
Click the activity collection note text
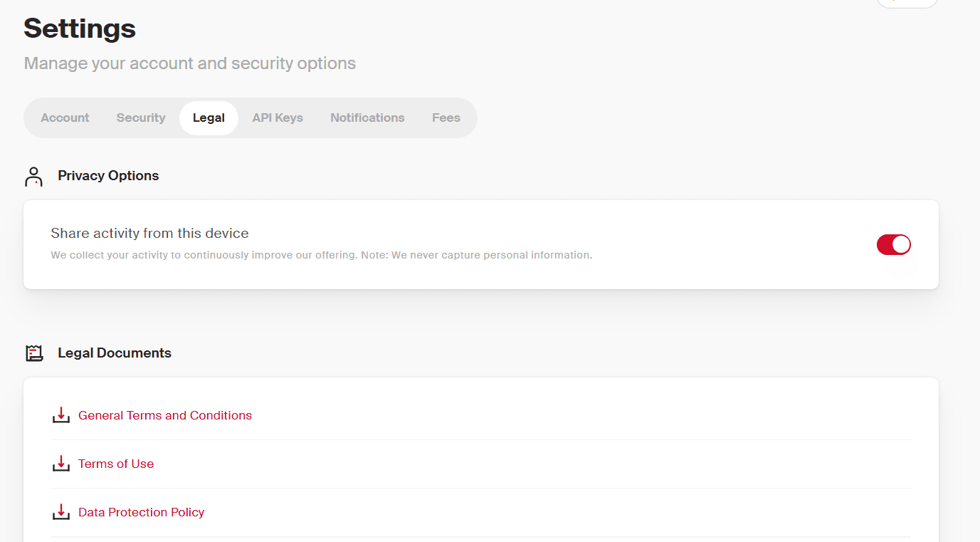[x=321, y=255]
